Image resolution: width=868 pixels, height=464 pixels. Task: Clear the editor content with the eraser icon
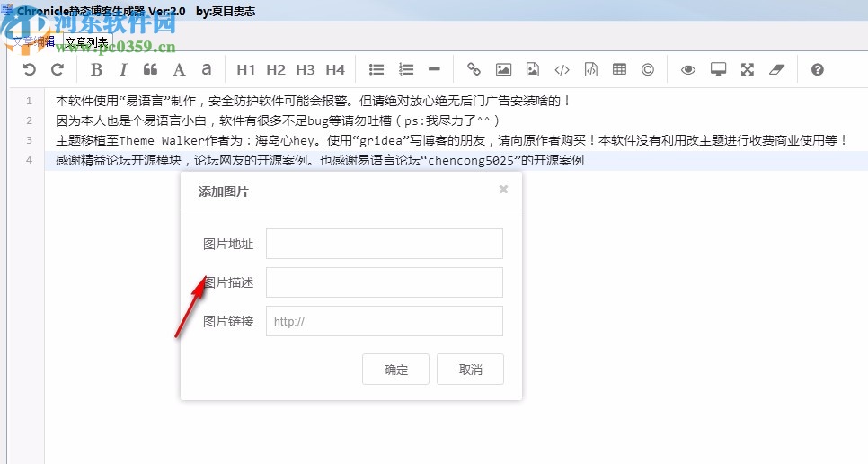pyautogui.click(x=776, y=69)
